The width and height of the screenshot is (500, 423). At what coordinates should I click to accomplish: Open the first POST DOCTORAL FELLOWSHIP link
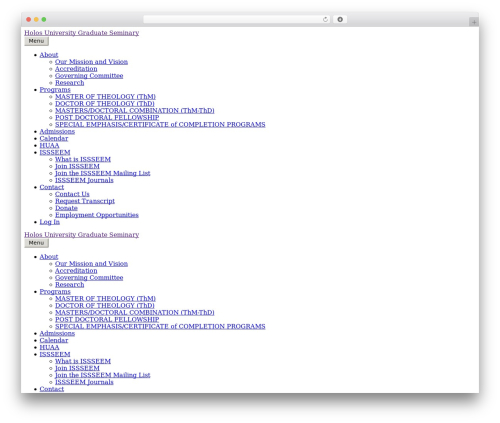pos(107,118)
